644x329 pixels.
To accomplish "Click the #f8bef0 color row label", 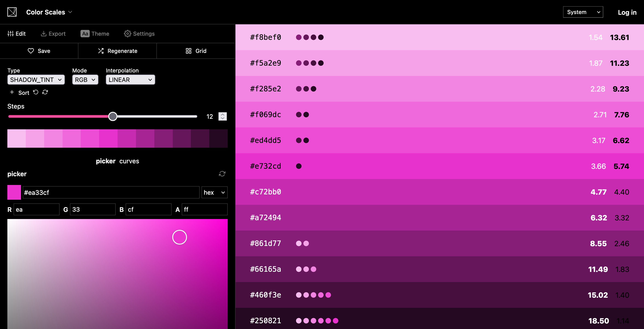I will (265, 37).
